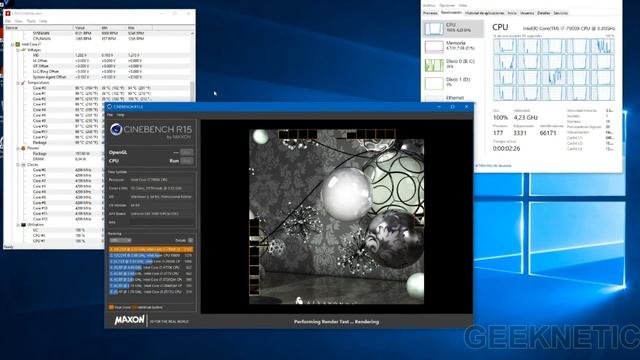This screenshot has width=640, height=360.
Task: Switch to Task Manager Servicios tab
Action: point(560,13)
